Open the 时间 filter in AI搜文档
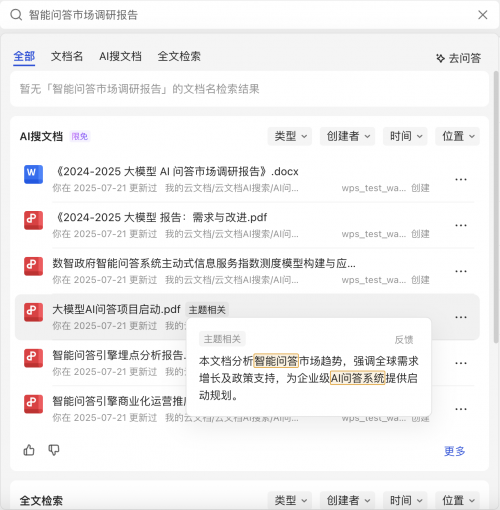 [405, 136]
